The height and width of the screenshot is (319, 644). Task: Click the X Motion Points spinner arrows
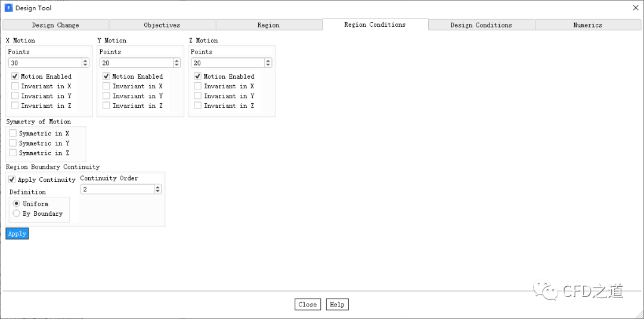[85, 63]
